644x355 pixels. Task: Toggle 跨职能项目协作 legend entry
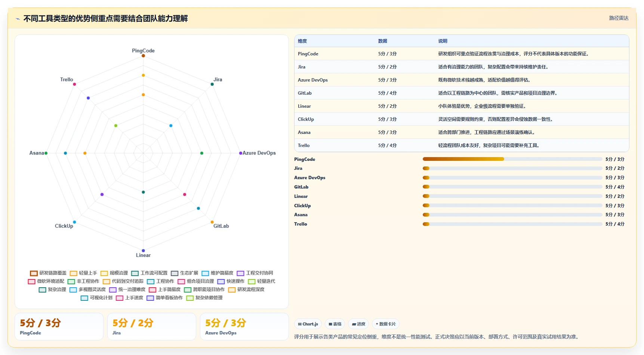pos(204,290)
